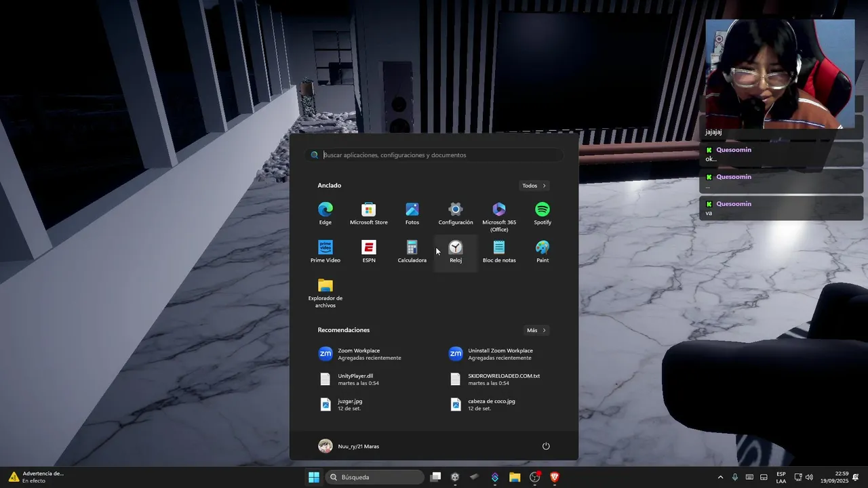Viewport: 868px width, 488px height.
Task: Launch Prime Video app
Action: [325, 251]
